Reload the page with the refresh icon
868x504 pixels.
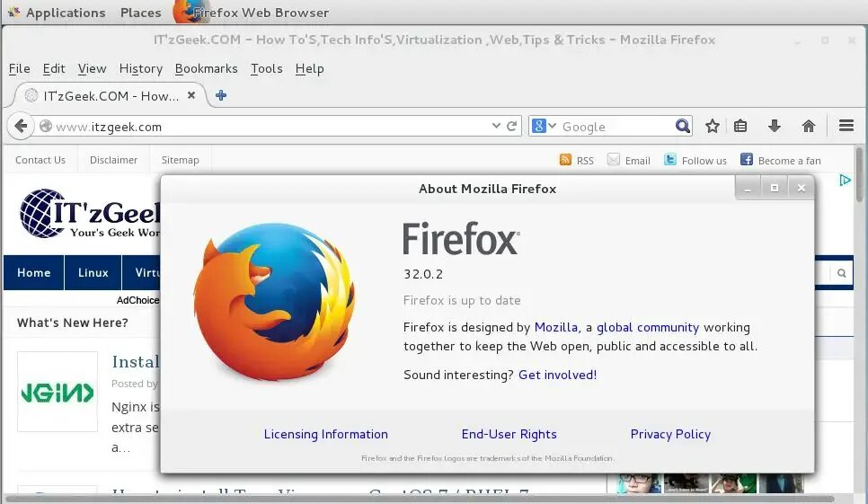pyautogui.click(x=512, y=126)
